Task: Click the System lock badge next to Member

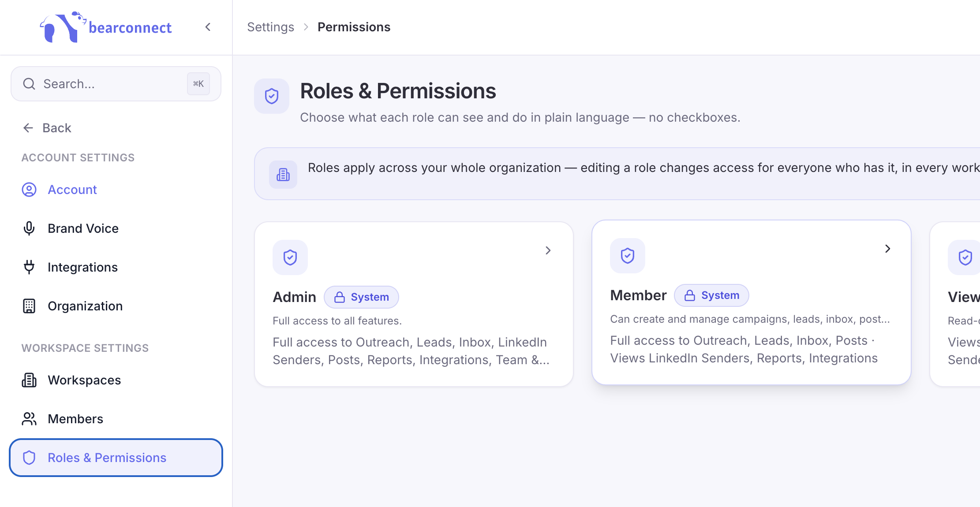Action: tap(711, 295)
